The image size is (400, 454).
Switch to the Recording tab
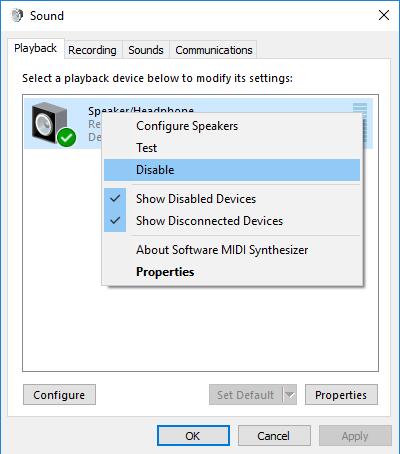[x=93, y=50]
